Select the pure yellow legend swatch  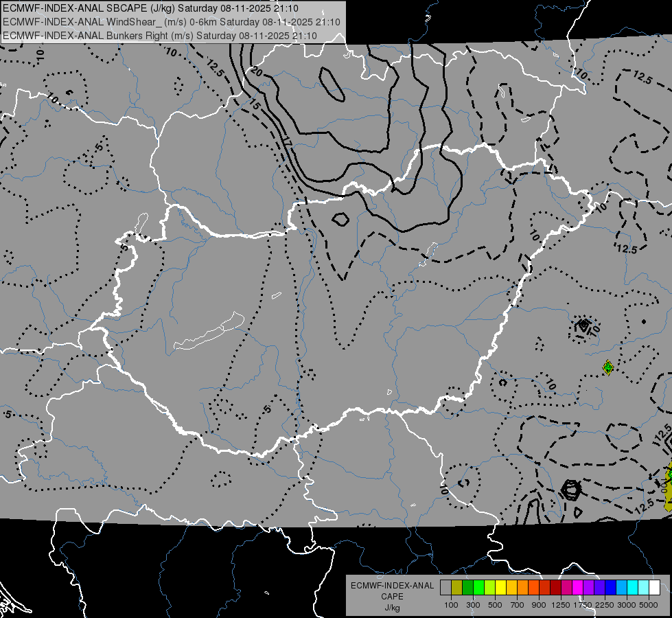[x=500, y=588]
